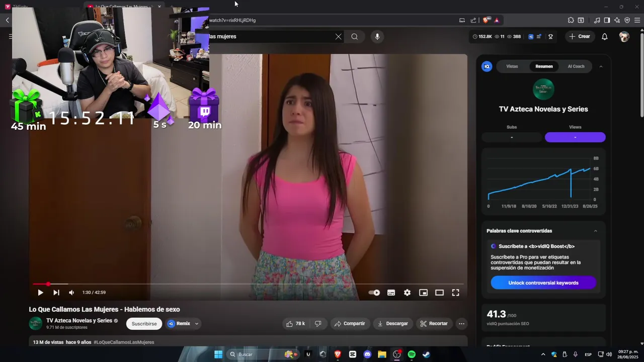Screen dimensions: 644x362
Task: Skip to next video
Action: (56, 293)
